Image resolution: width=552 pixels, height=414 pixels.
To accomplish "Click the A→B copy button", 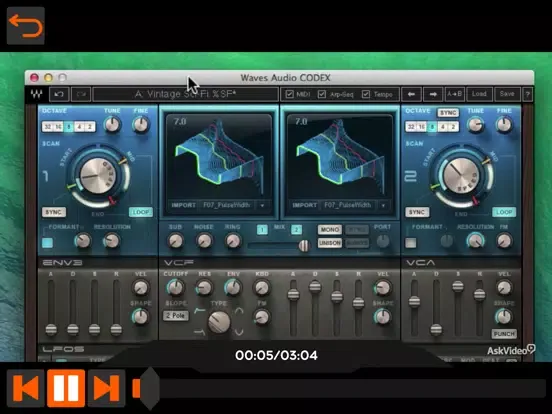I will 454,94.
